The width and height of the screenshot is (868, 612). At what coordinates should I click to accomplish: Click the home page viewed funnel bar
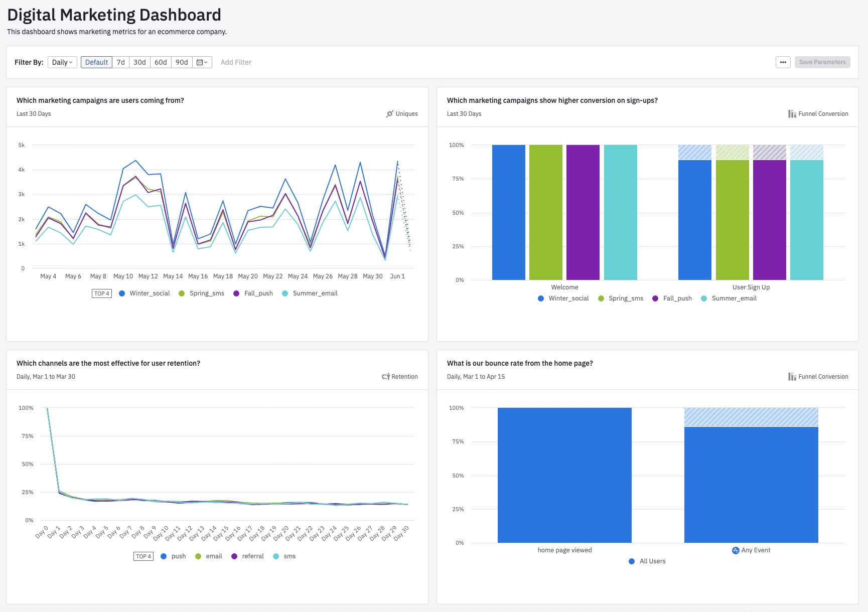[x=564, y=475]
